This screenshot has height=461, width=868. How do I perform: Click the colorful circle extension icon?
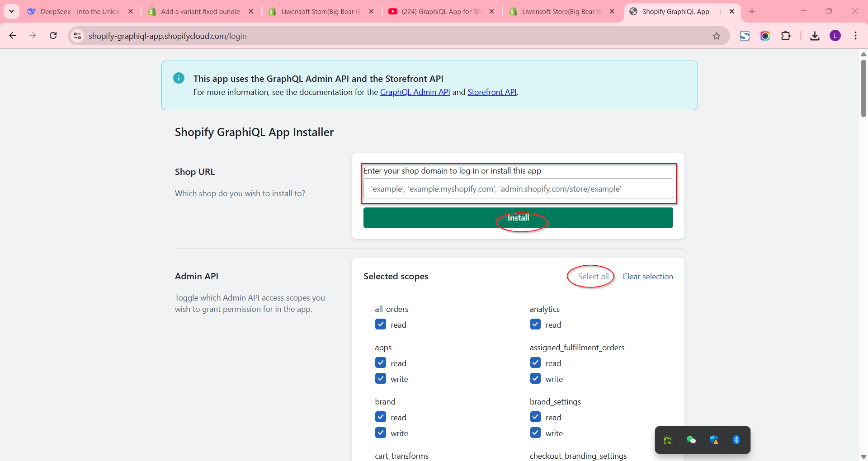click(x=765, y=36)
